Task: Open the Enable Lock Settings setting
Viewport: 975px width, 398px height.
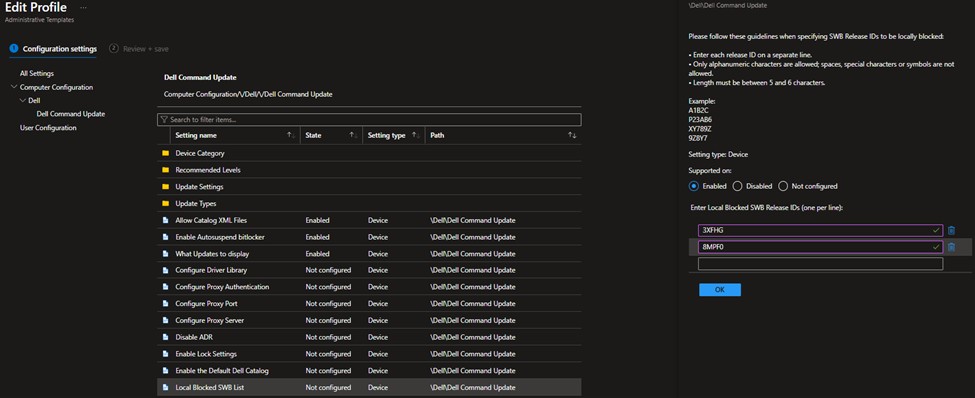Action: [x=206, y=354]
